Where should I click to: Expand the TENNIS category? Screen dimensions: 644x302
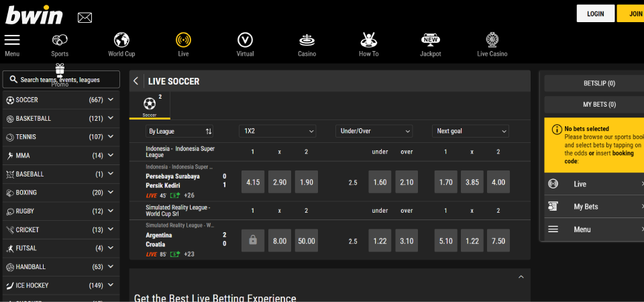point(111,136)
